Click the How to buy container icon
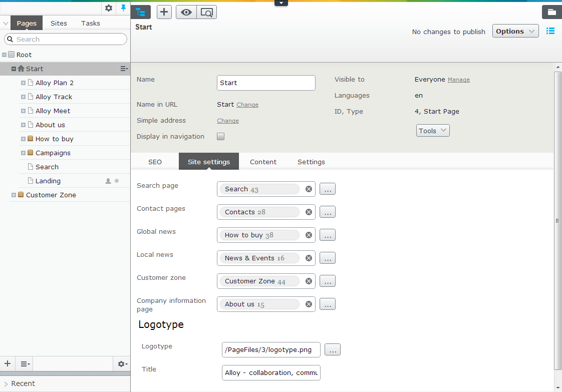This screenshot has width=562, height=392. coord(31,139)
